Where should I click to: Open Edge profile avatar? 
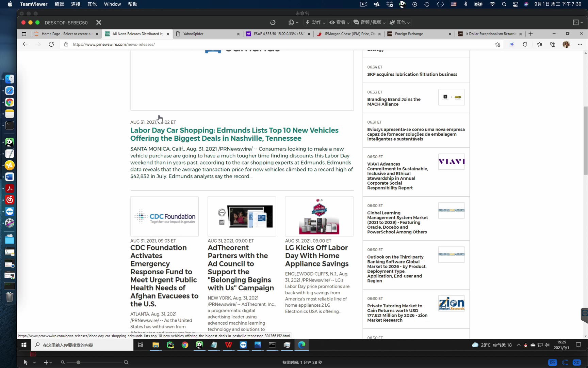[566, 44]
